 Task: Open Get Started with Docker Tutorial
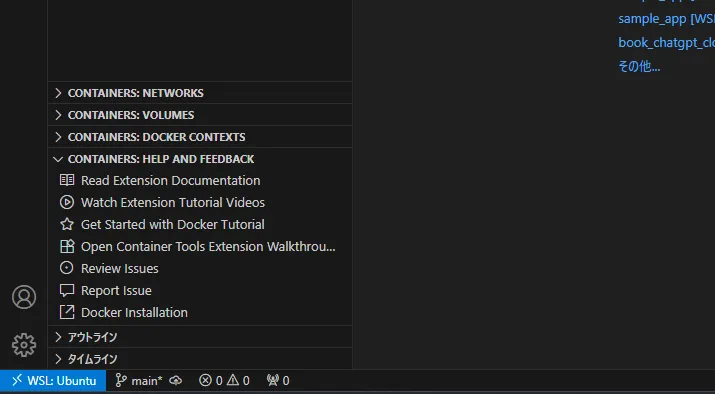point(200,224)
